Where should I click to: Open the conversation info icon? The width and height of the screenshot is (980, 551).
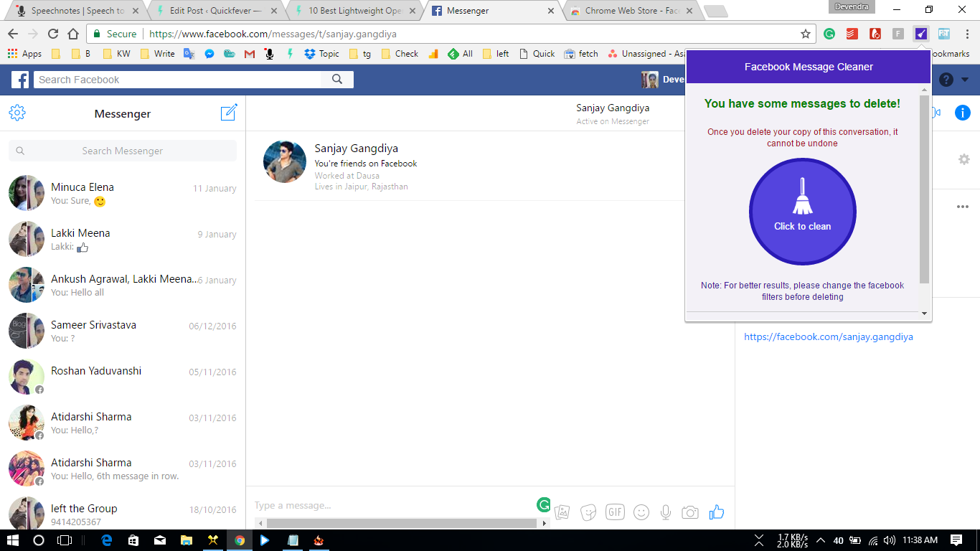(x=963, y=113)
